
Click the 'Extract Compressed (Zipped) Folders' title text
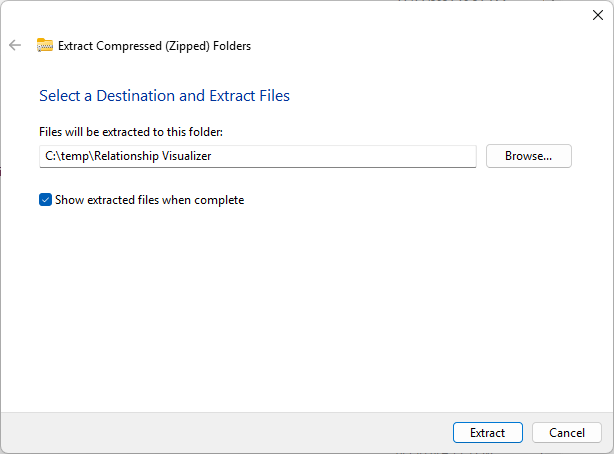154,45
